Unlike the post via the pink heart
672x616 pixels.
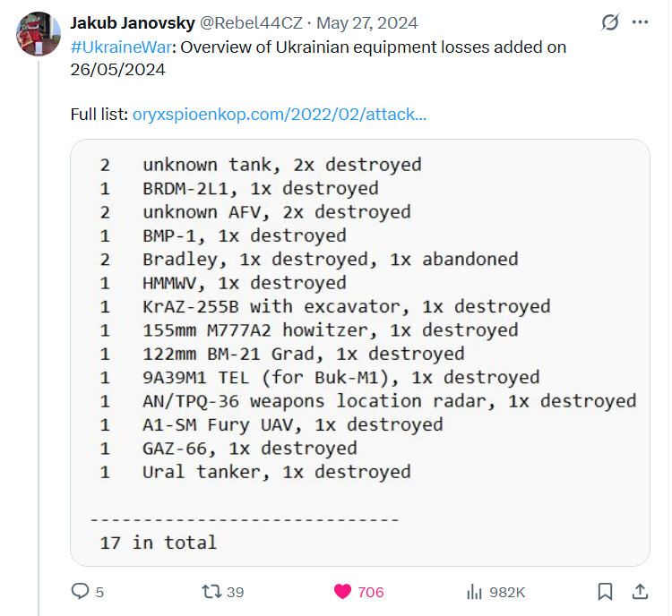(x=342, y=592)
